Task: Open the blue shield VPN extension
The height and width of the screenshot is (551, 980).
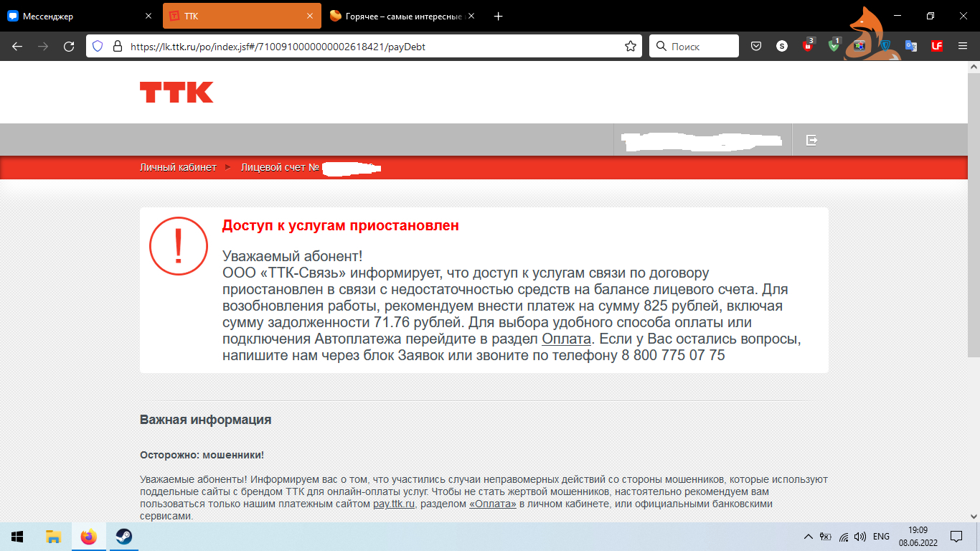Action: [885, 46]
